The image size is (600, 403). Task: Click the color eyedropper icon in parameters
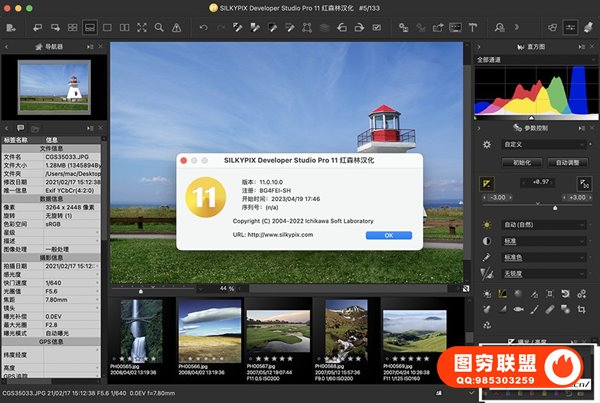pyautogui.click(x=487, y=257)
